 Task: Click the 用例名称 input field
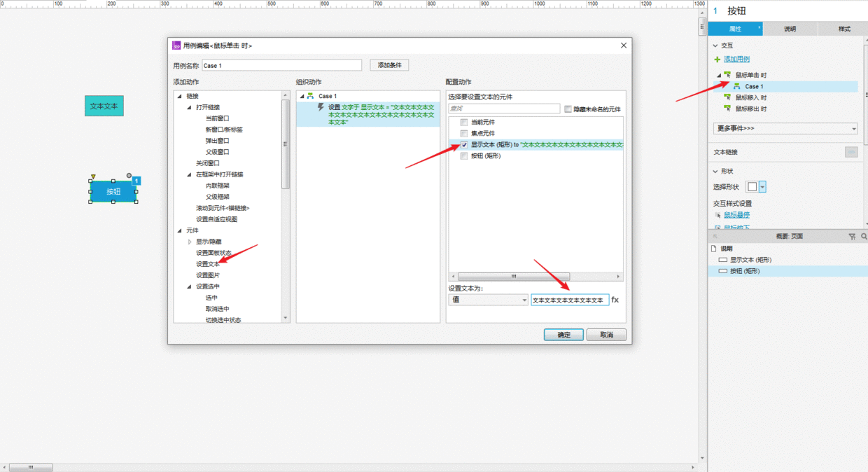tap(281, 65)
